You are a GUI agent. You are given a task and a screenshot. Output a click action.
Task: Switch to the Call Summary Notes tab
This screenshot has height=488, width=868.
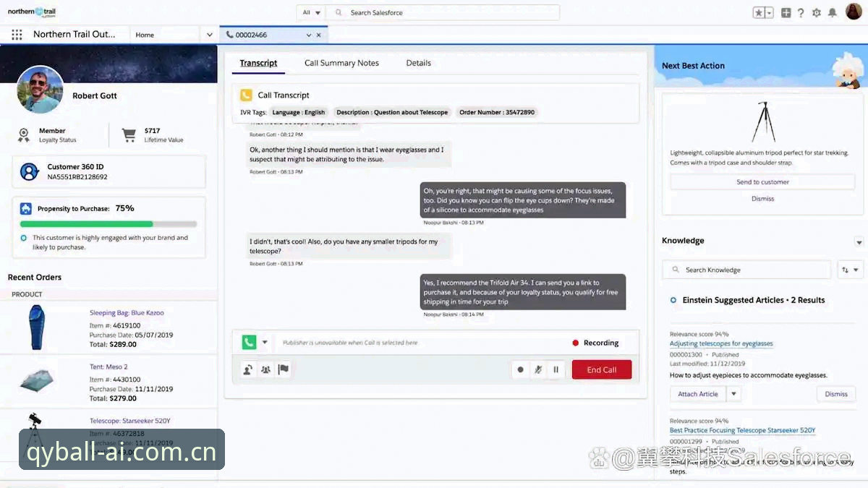(341, 63)
